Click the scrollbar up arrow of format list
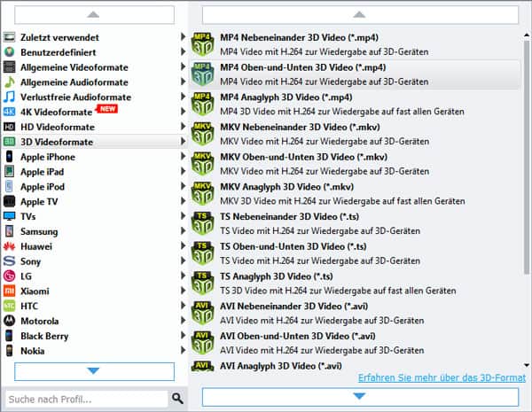 (x=527, y=35)
